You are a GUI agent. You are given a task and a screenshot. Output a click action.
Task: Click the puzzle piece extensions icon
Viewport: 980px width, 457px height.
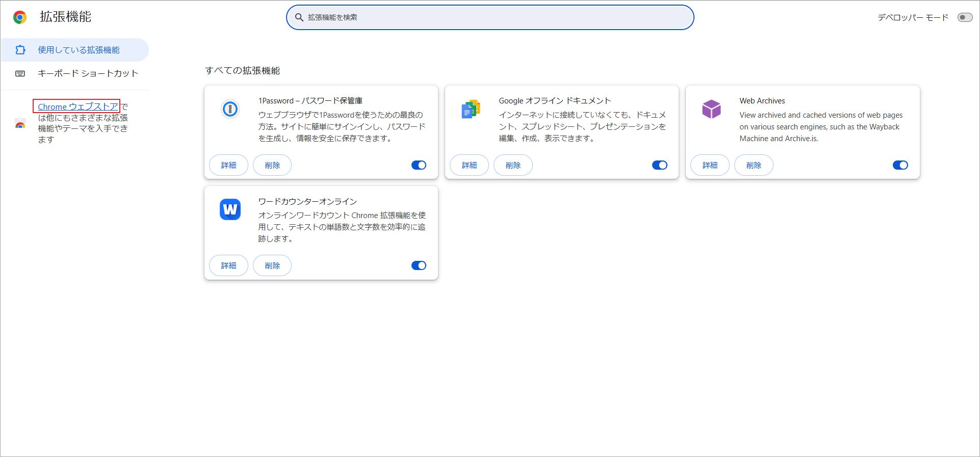coord(20,50)
